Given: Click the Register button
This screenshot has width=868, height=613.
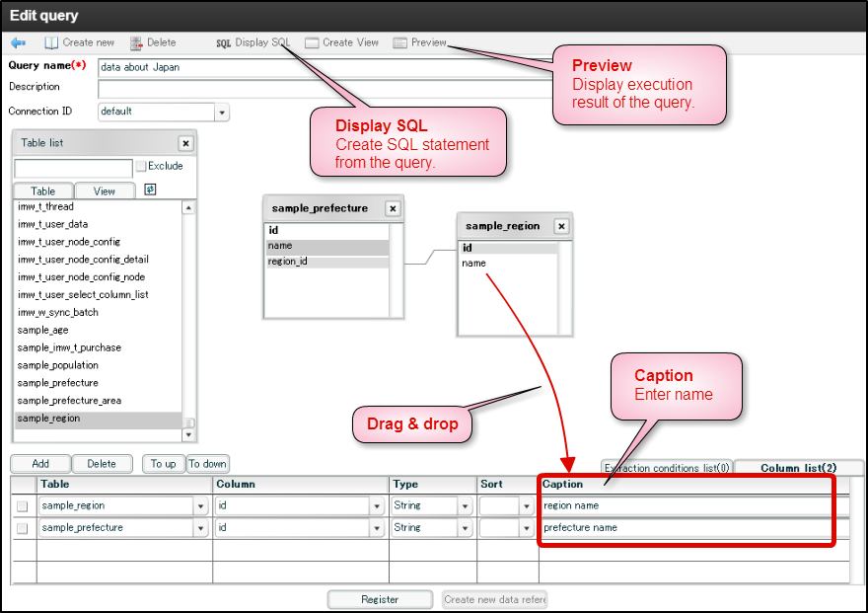Looking at the screenshot, I should click(380, 598).
